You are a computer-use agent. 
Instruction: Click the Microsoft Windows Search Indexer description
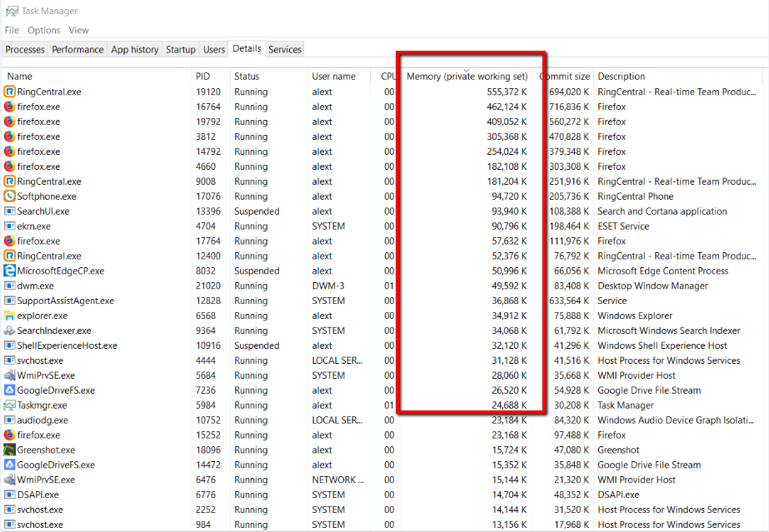pos(669,331)
